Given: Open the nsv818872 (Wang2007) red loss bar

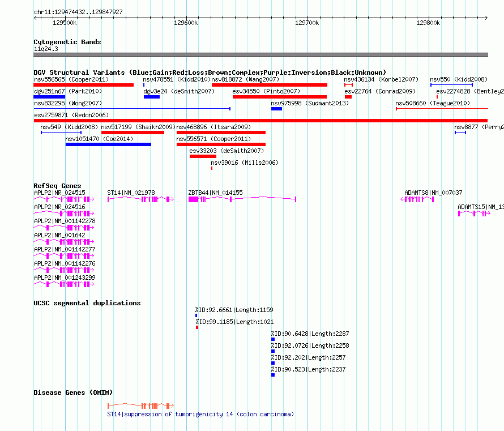Looking at the screenshot, I should pos(270,85).
